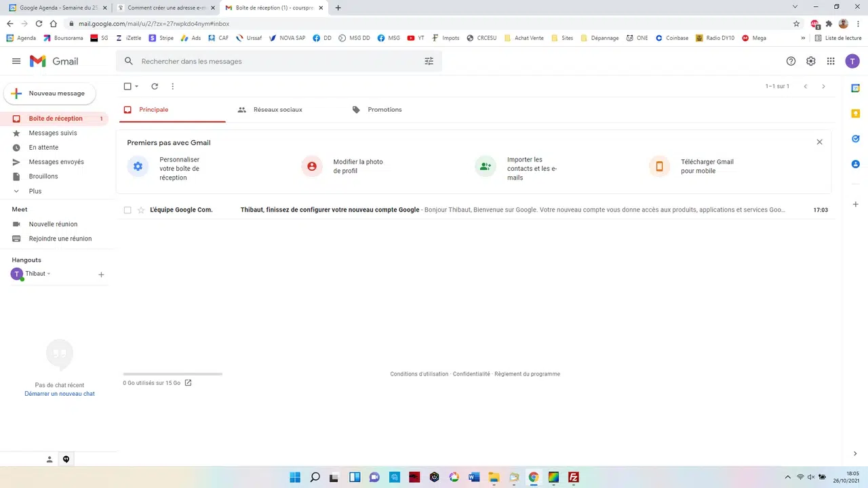This screenshot has height=488, width=868.
Task: Expand the 'Plus' section in the sidebar
Action: pos(35,190)
